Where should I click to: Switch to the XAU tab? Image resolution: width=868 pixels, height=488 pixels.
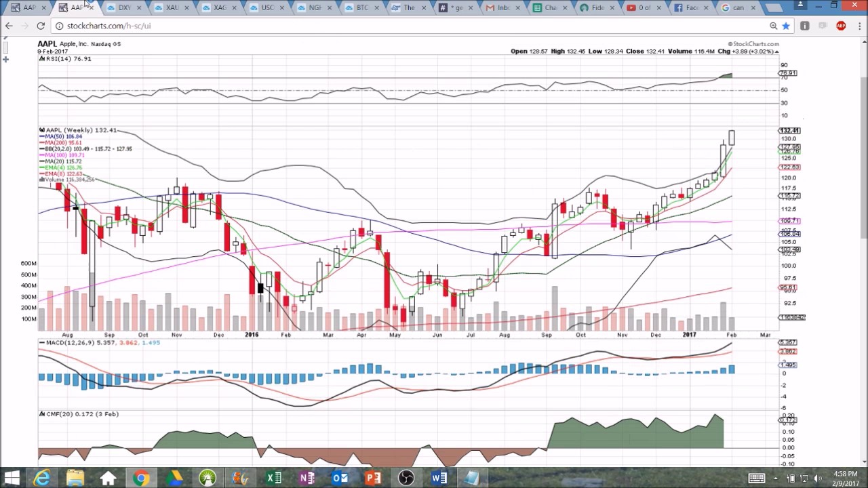pyautogui.click(x=172, y=7)
